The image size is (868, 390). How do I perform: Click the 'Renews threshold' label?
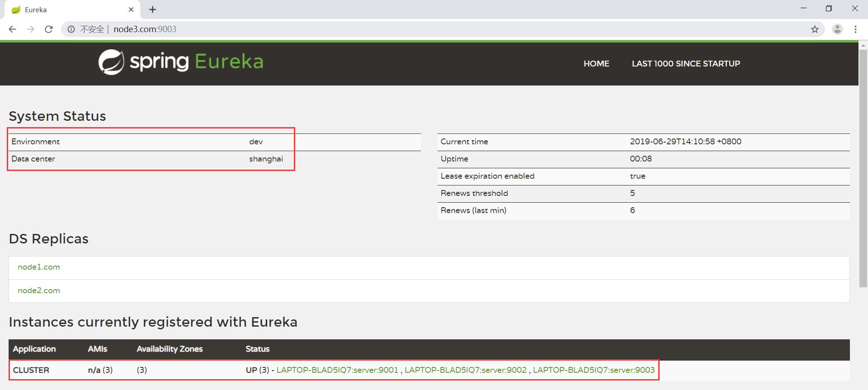pos(474,193)
